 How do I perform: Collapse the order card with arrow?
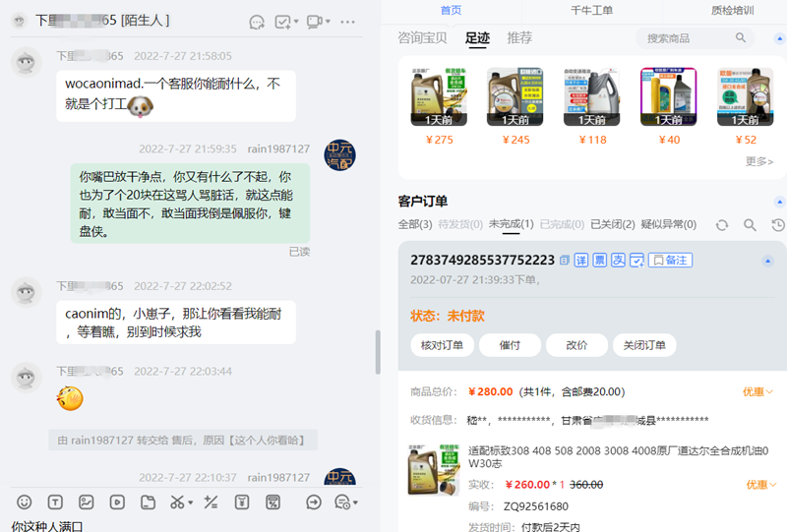[x=768, y=261]
